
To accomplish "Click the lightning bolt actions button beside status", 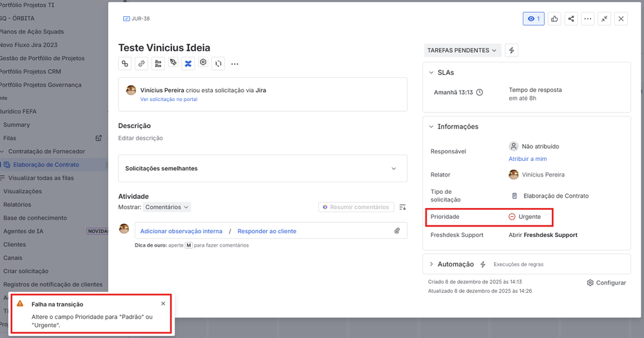I will click(511, 50).
